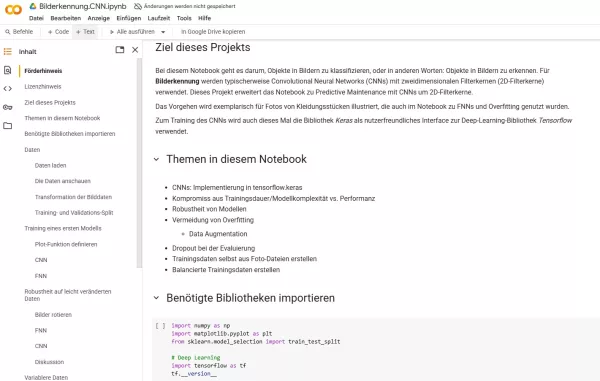Click the unsaved changes cloud icon
This screenshot has height=381, width=600.
coord(138,6)
